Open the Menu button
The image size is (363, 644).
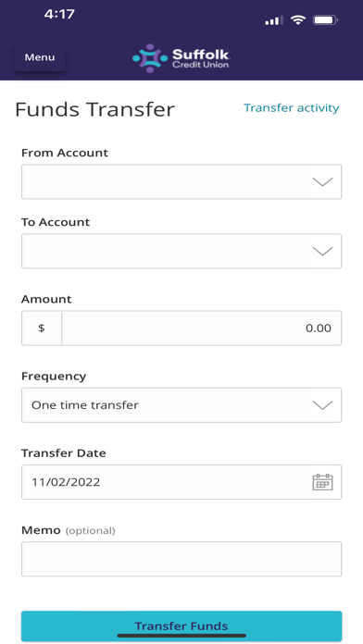40,57
